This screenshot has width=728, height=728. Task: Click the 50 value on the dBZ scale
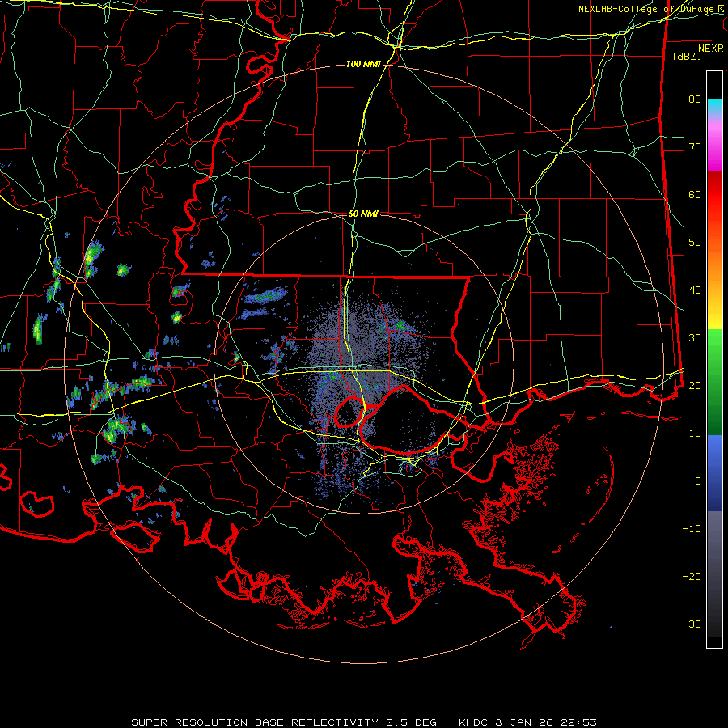[x=695, y=243]
